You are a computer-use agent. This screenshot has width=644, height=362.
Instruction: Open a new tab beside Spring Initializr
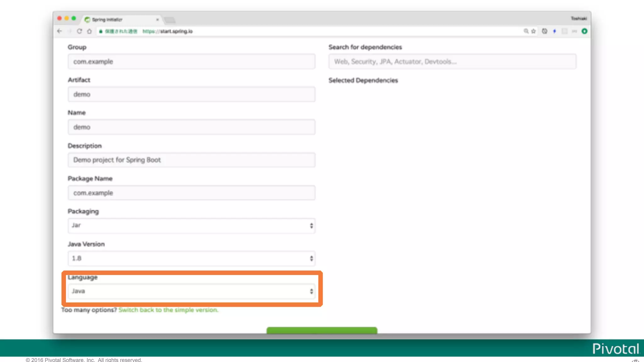tap(170, 20)
